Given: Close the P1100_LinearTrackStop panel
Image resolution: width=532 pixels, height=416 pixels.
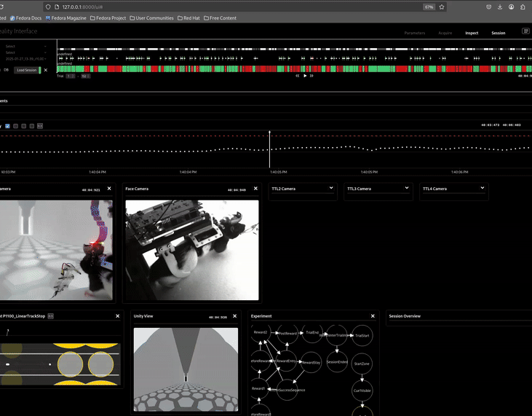Looking at the screenshot, I should pos(117,315).
